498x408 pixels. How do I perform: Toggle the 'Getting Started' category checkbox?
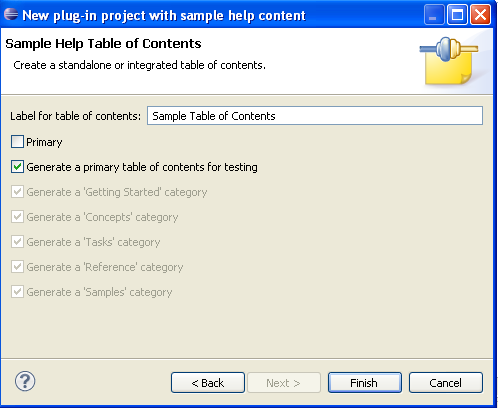pyautogui.click(x=17, y=192)
